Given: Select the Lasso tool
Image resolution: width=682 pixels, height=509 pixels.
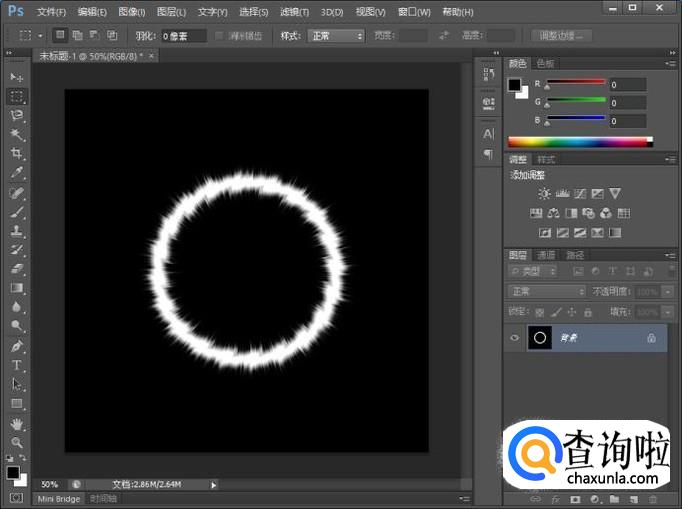Looking at the screenshot, I should click(x=17, y=116).
